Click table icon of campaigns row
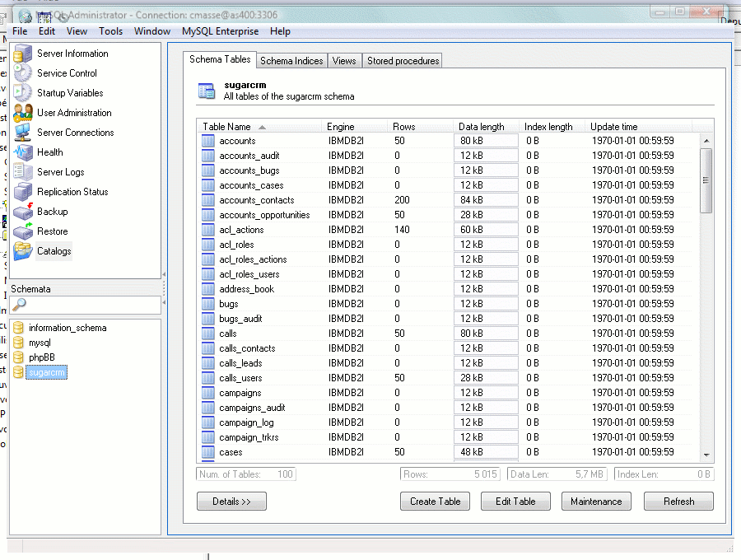Image resolution: width=741 pixels, height=560 pixels. (208, 393)
